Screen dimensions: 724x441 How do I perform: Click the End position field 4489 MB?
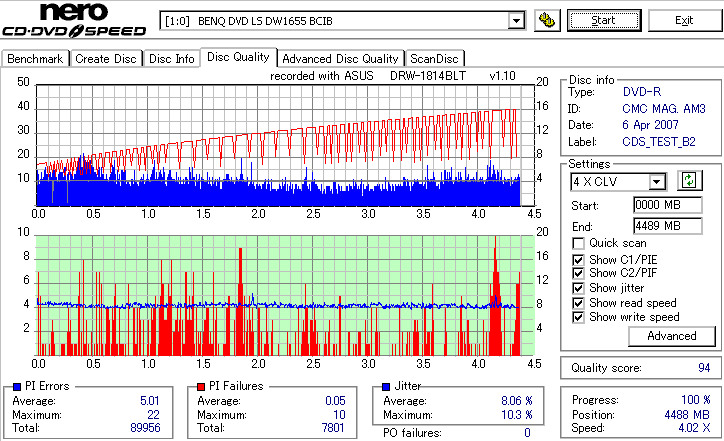668,226
